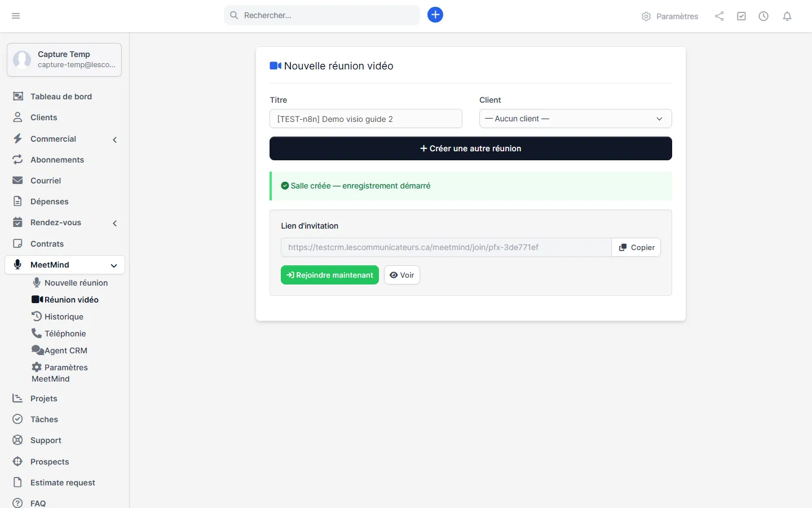Open Paramètres MeetMind menu item
The image size is (812, 508).
60,373
